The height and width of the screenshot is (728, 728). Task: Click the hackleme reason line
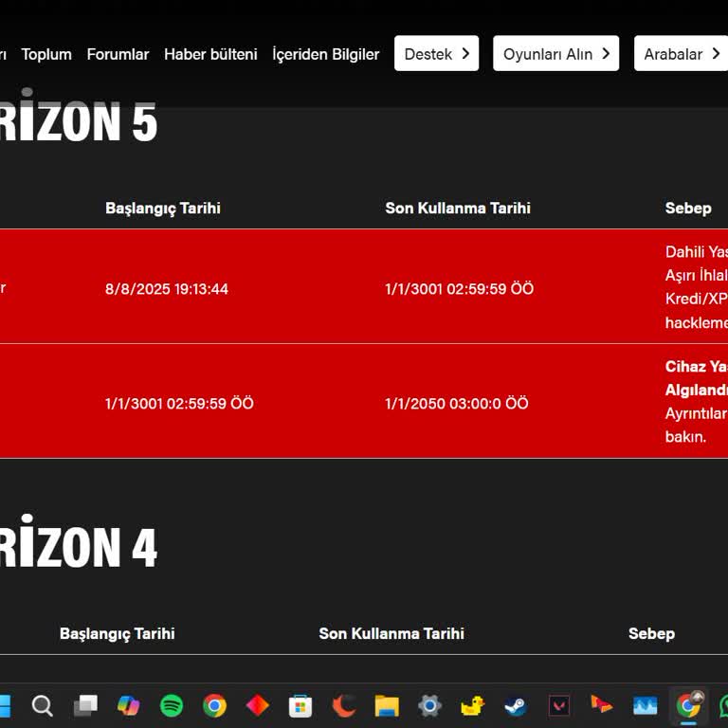(x=697, y=322)
